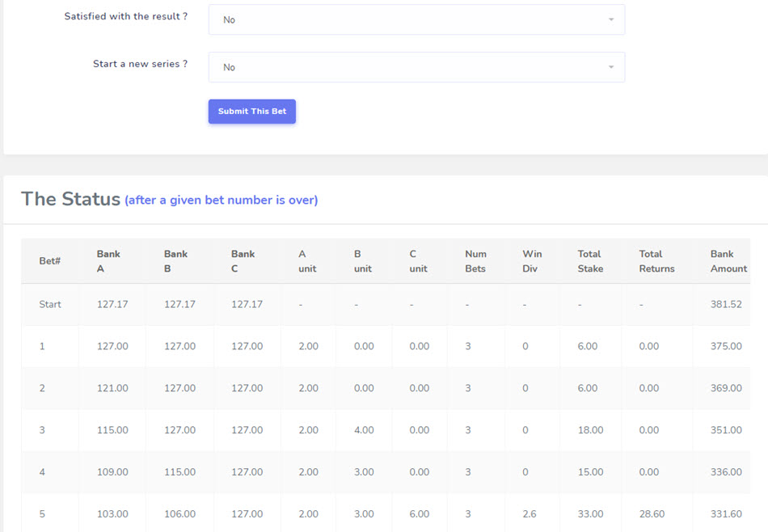Click the Bank C column header
The height and width of the screenshot is (532, 768).
point(243,261)
